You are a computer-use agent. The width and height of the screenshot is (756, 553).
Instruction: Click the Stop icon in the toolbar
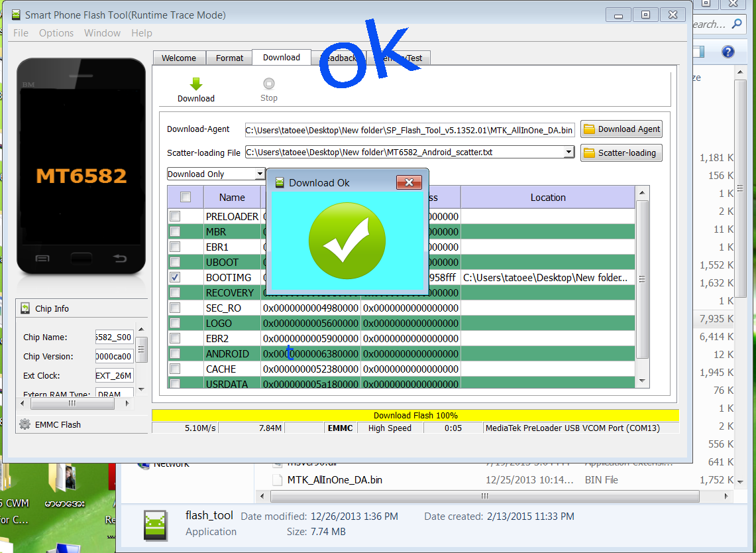click(268, 84)
